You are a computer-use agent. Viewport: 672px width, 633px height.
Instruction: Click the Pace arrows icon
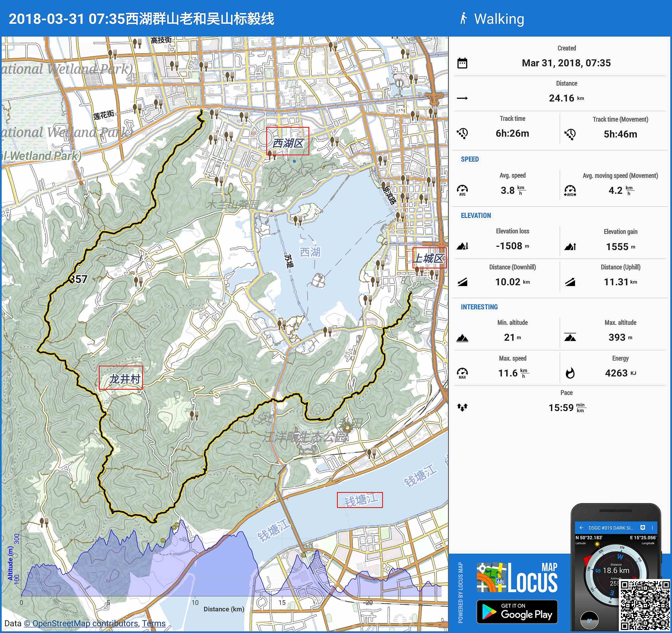click(462, 407)
